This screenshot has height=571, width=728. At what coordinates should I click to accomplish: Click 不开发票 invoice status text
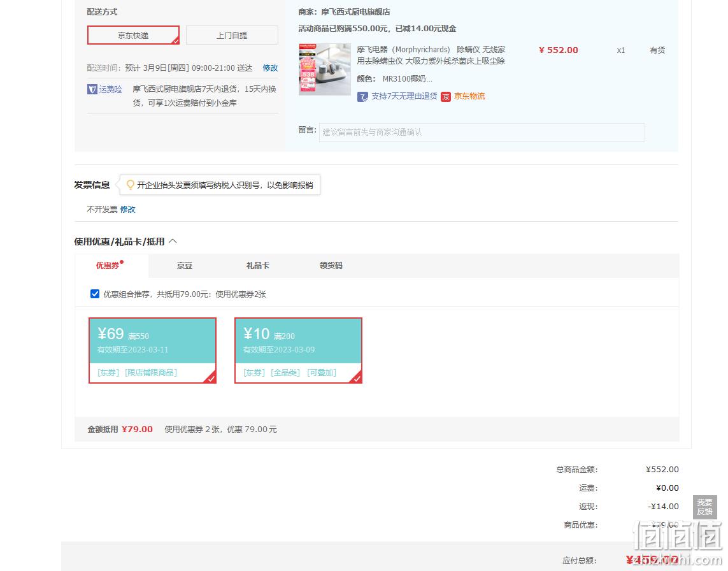click(x=102, y=210)
